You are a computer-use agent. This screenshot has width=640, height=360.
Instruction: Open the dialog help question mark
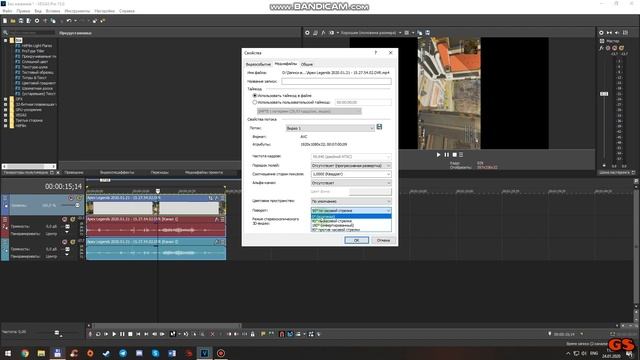point(376,53)
